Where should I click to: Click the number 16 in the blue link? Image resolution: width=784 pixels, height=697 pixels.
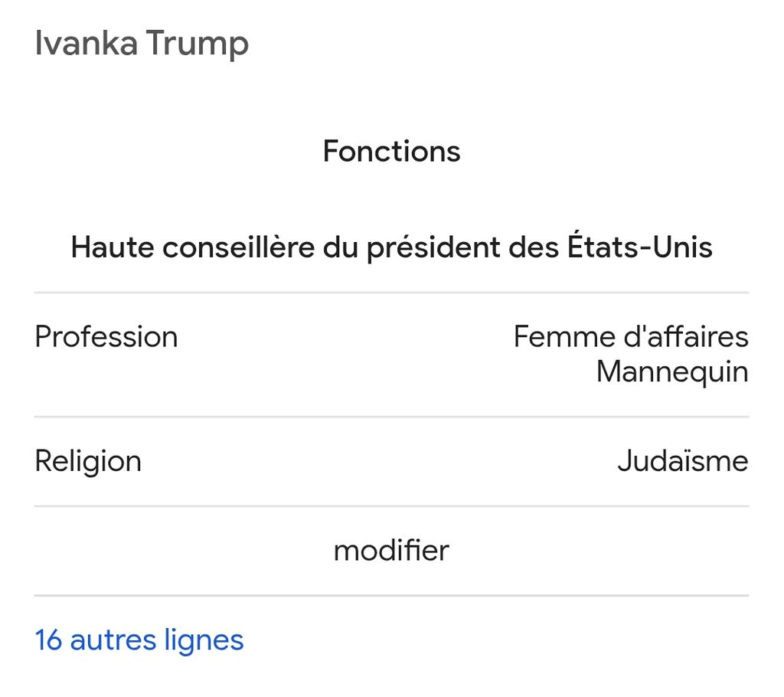pyautogui.click(x=48, y=640)
